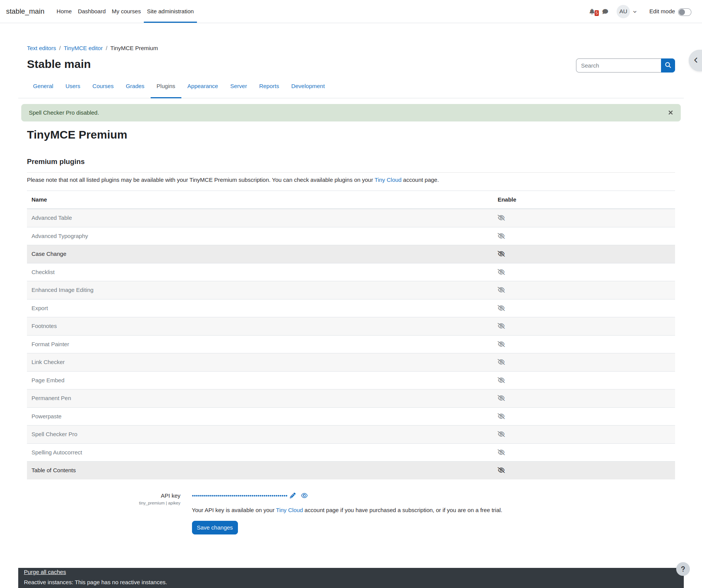
Task: Open the General admin tab
Action: point(43,86)
